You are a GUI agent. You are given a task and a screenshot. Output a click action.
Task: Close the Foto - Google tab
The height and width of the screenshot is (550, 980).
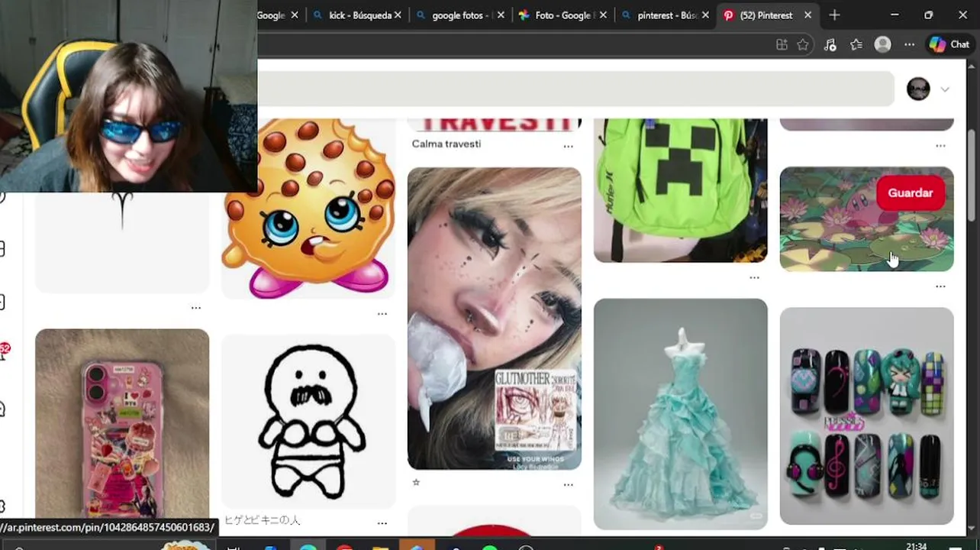click(603, 15)
